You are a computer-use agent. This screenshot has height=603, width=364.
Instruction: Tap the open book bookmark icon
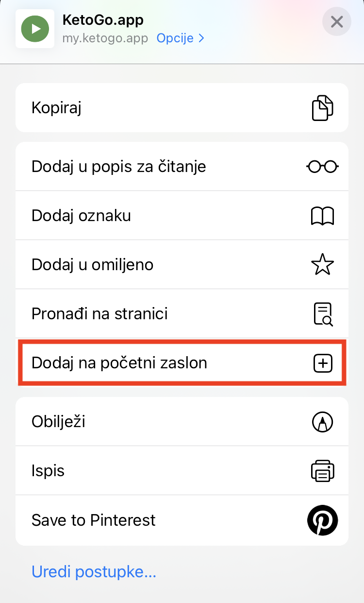click(323, 216)
